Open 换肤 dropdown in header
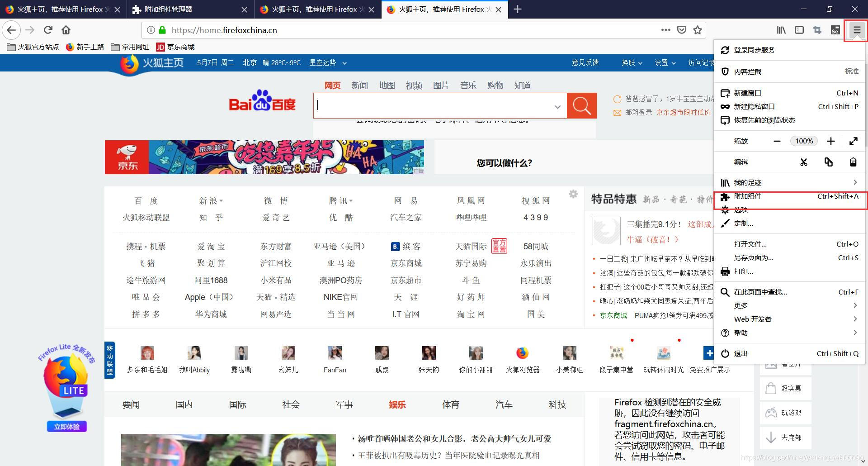Screen dimensions: 868x466 [632, 63]
